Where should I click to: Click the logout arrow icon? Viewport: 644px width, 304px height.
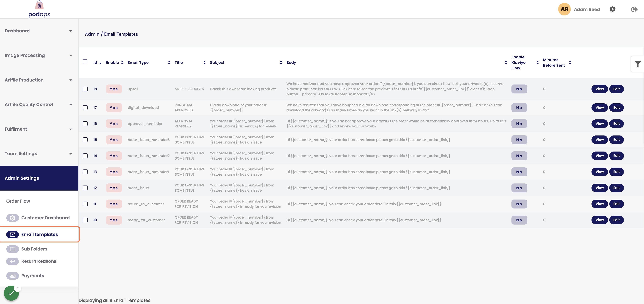tap(634, 9)
